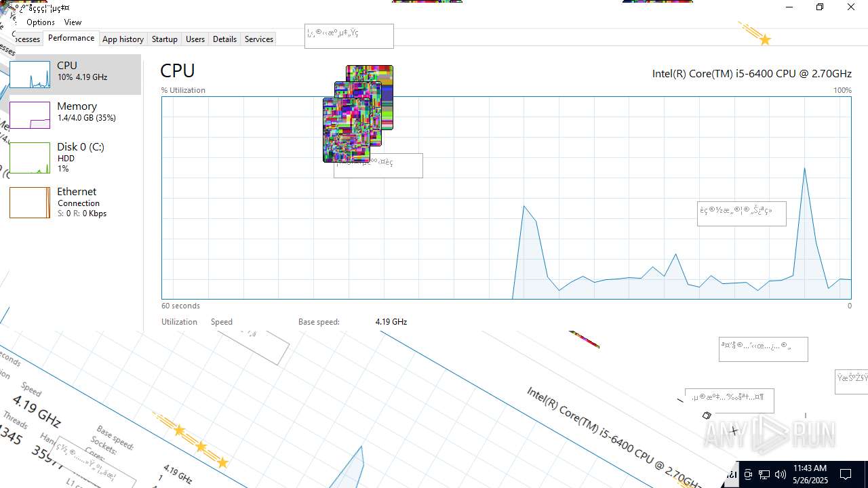Click the 'Speed' stat label below graph

point(222,322)
